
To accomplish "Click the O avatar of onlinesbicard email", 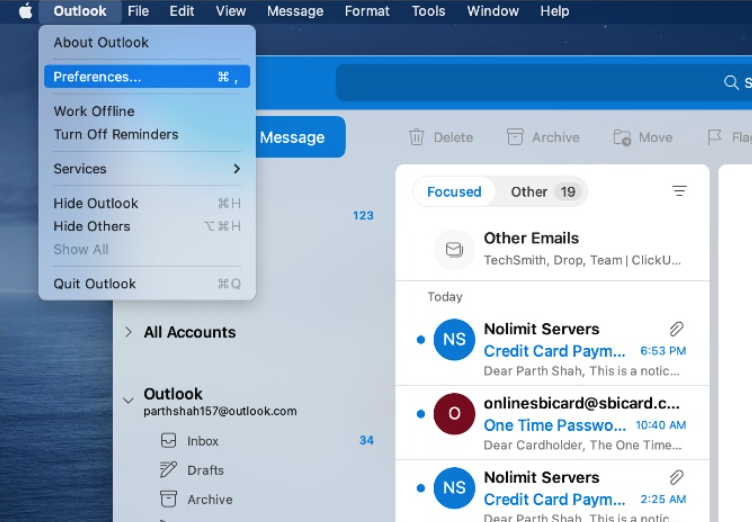I will click(454, 414).
